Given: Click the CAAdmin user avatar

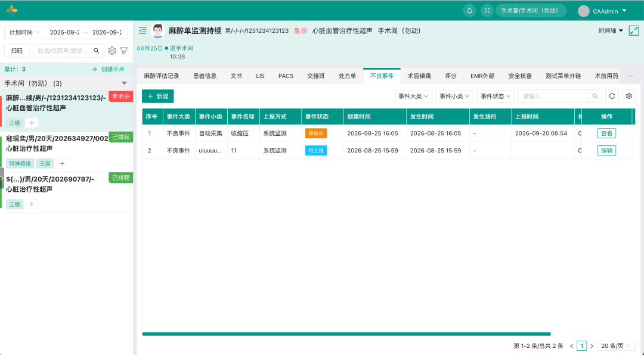Looking at the screenshot, I should point(584,11).
